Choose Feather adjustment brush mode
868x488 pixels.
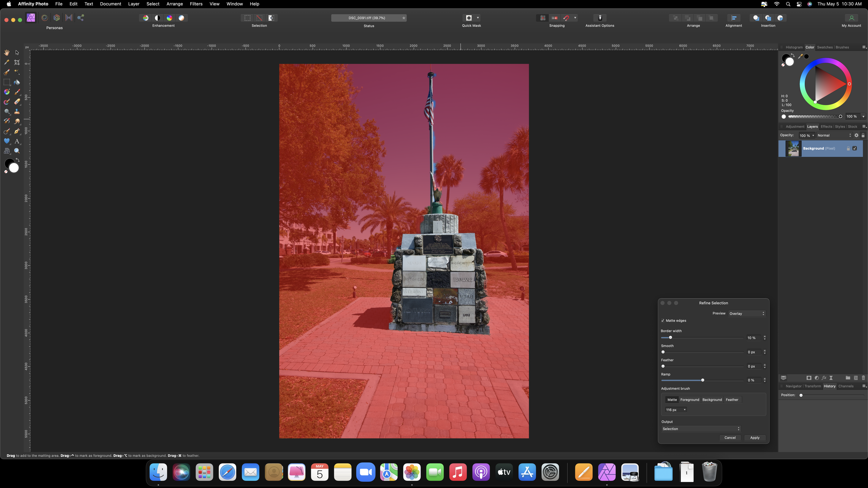(732, 400)
